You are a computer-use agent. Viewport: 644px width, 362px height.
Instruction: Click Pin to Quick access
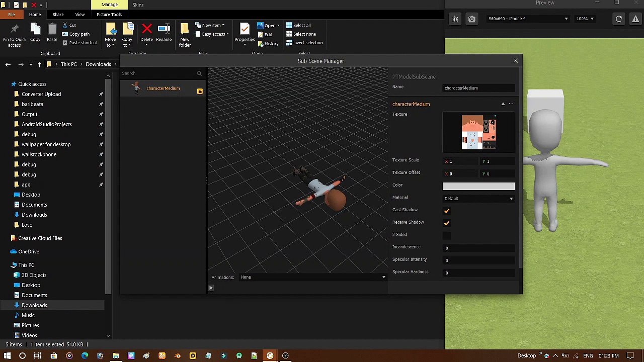pos(14,35)
